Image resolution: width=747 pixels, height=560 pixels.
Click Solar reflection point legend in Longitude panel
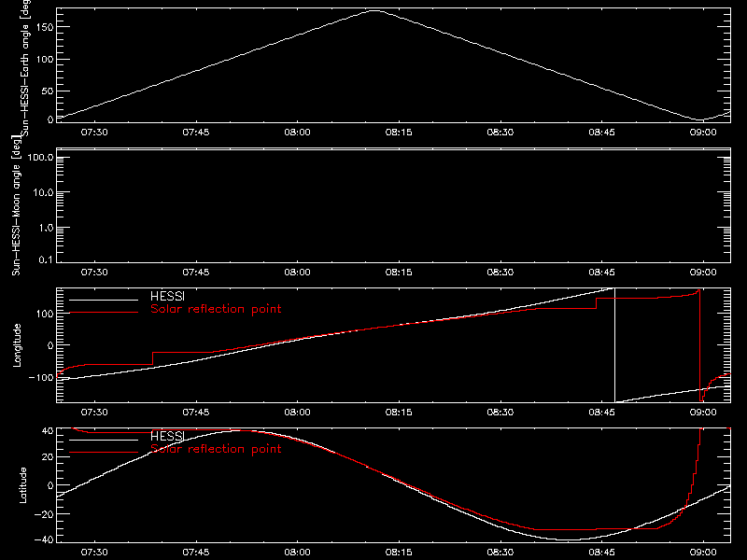coord(216,309)
